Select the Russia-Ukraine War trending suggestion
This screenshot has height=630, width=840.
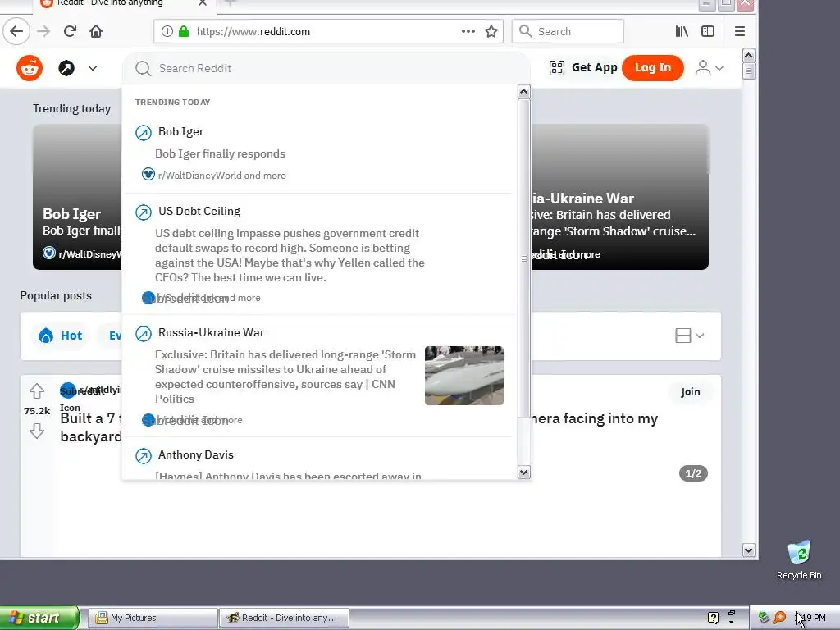click(319, 376)
